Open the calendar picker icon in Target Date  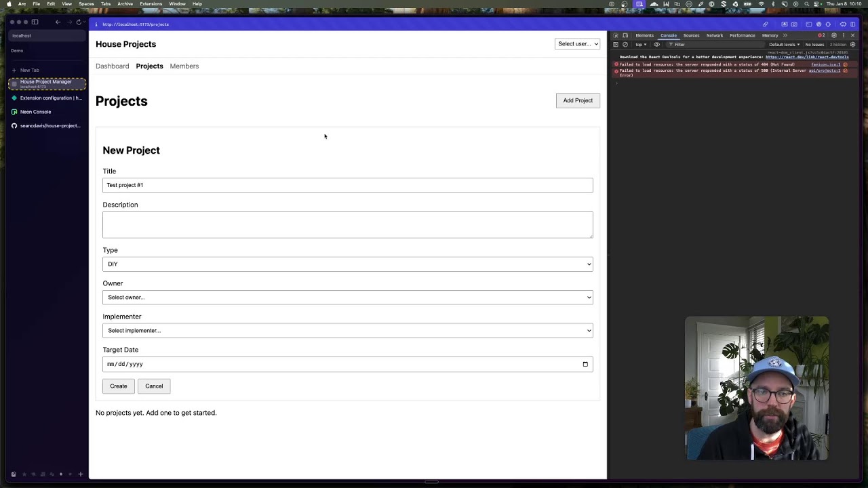click(585, 364)
